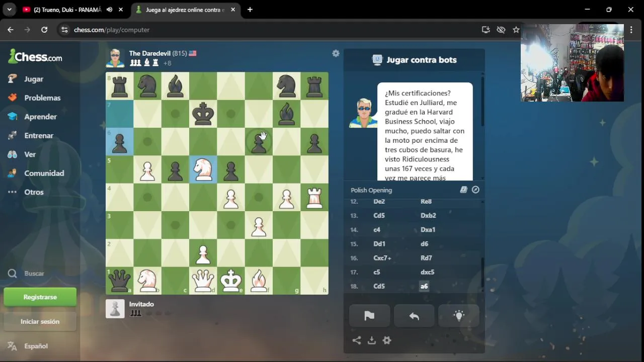Select move Rd7 in the move list

click(426, 258)
